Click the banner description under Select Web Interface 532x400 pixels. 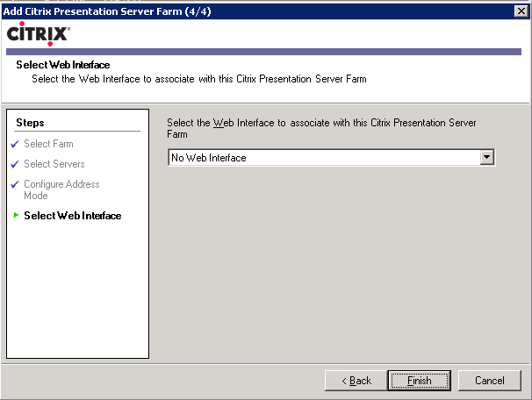pyautogui.click(x=198, y=79)
